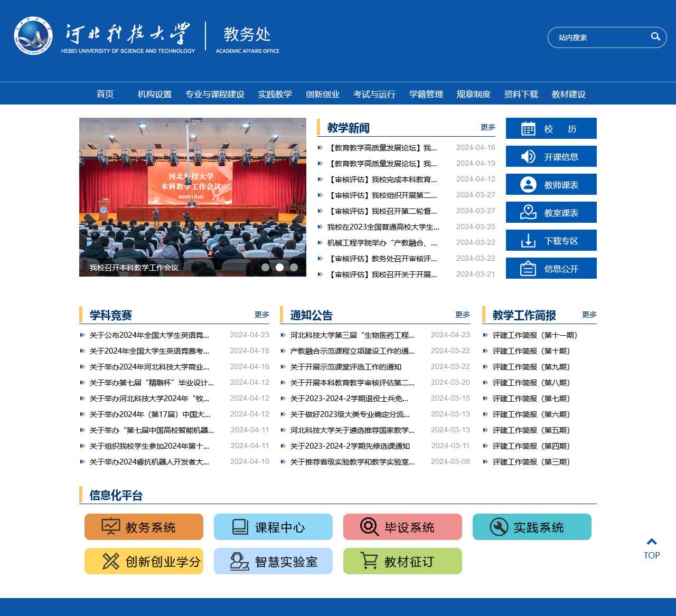Viewport: 676px width, 616px height.
Task: Click the 课程中心 book icon
Action: (239, 526)
